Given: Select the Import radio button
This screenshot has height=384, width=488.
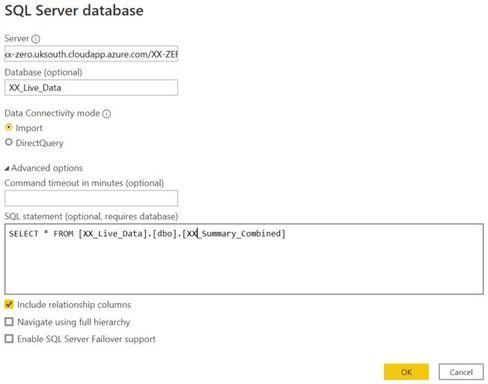Looking at the screenshot, I should point(9,127).
